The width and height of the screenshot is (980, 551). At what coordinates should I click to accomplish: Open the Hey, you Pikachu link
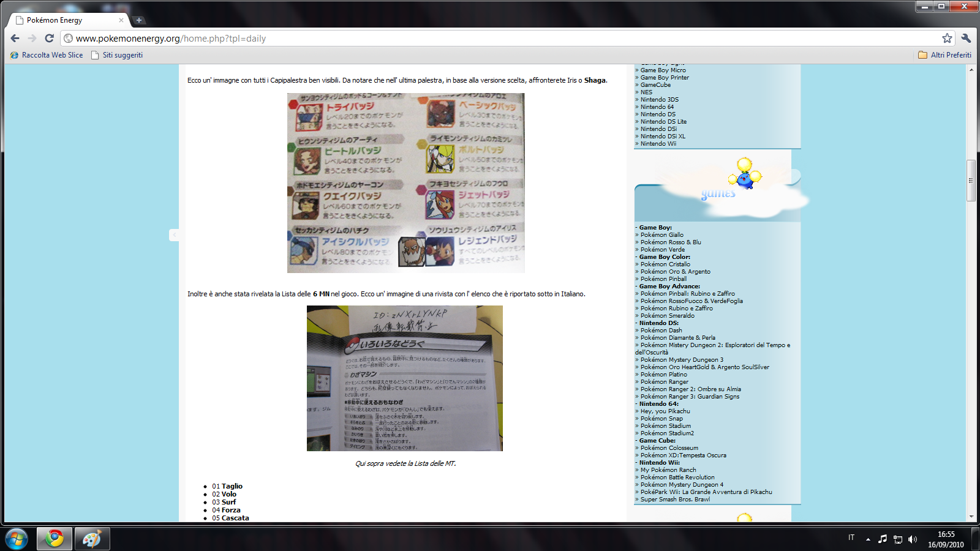[x=665, y=411]
